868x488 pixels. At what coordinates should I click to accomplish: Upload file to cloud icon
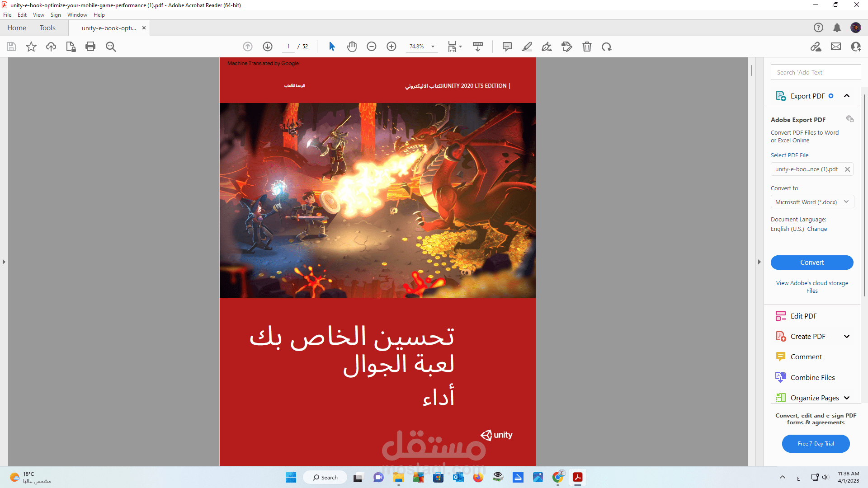pos(51,47)
